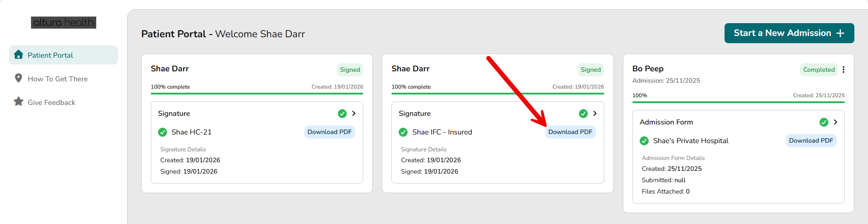
Task: Click green check icon next to Shae HC-21
Action: tap(163, 132)
